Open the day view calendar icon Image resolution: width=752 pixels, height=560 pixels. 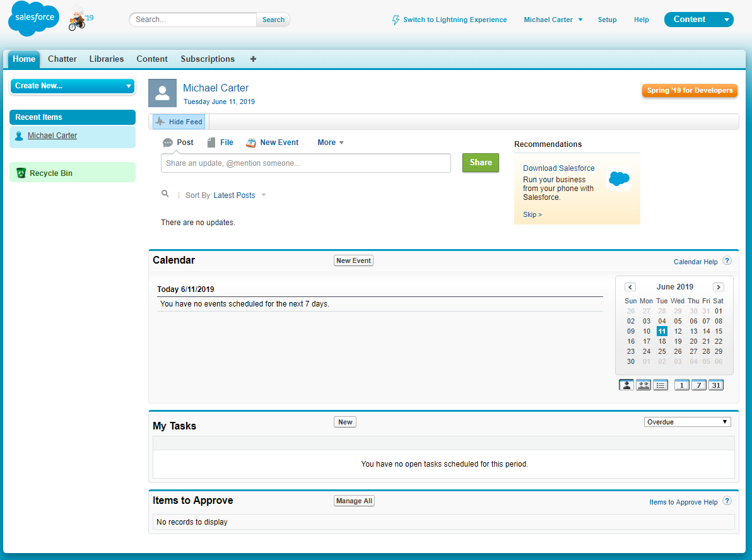[682, 385]
